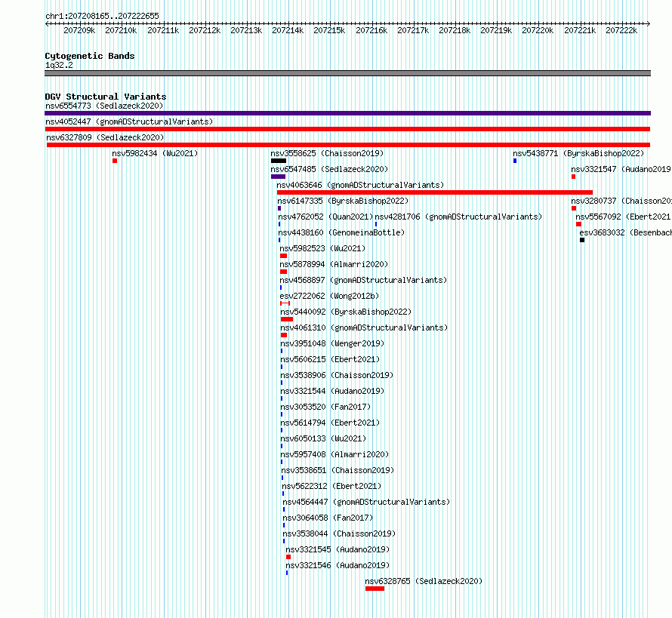Click the Cytogenetic Bands track title
The height and width of the screenshot is (618, 672).
point(90,56)
